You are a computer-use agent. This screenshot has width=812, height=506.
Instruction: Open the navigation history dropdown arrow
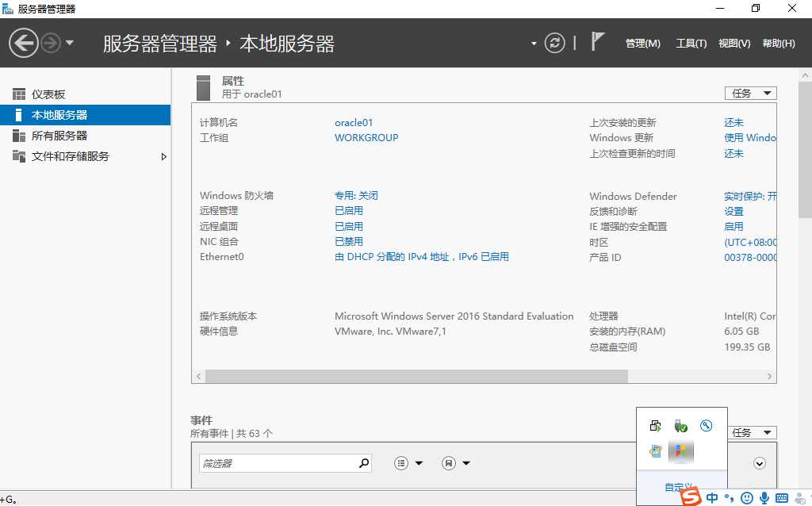[70, 43]
